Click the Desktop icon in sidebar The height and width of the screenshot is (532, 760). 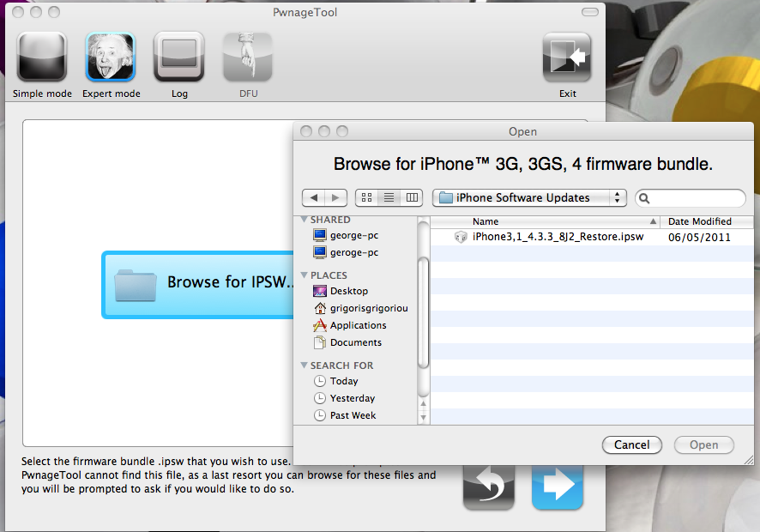click(320, 291)
